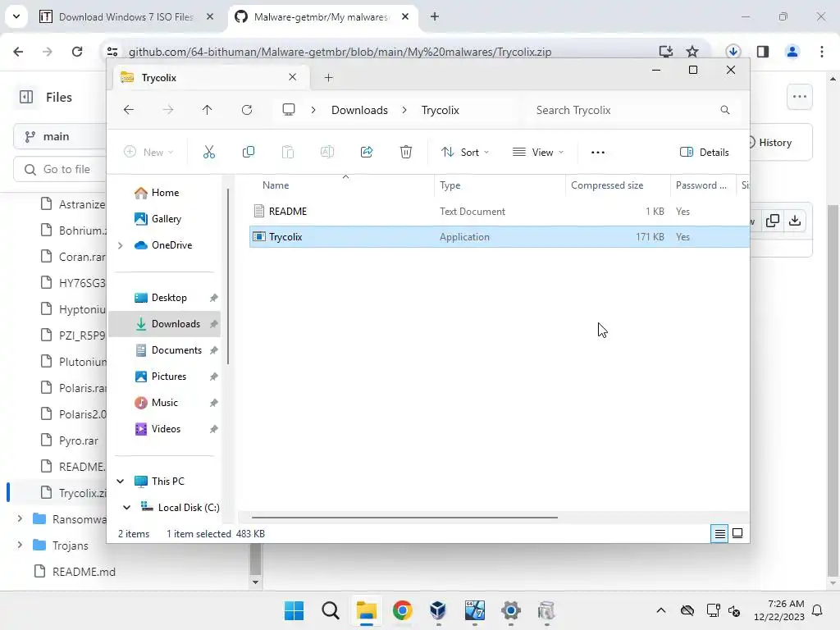The image size is (840, 630).
Task: Click the GitHub copy raw file icon
Action: (x=773, y=221)
